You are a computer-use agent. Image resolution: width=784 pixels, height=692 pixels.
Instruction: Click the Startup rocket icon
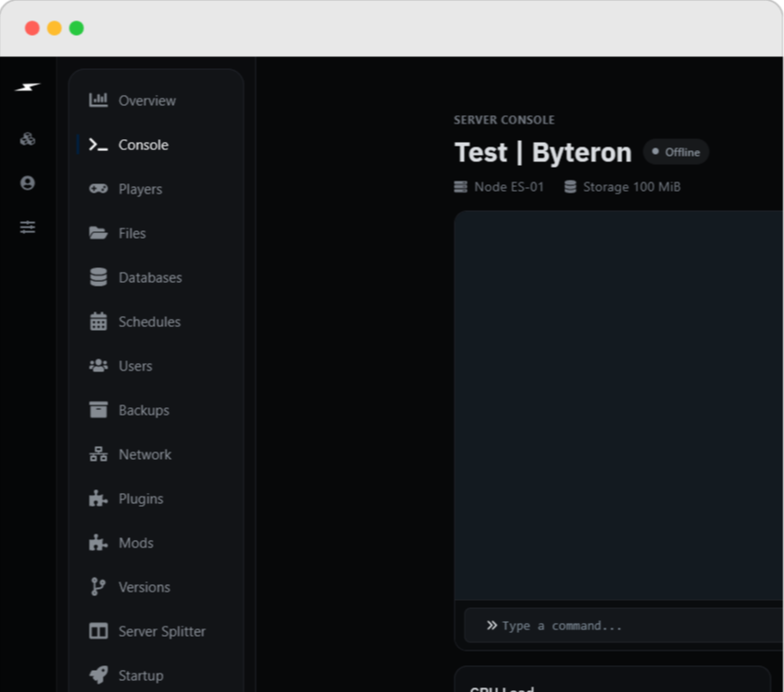98,675
